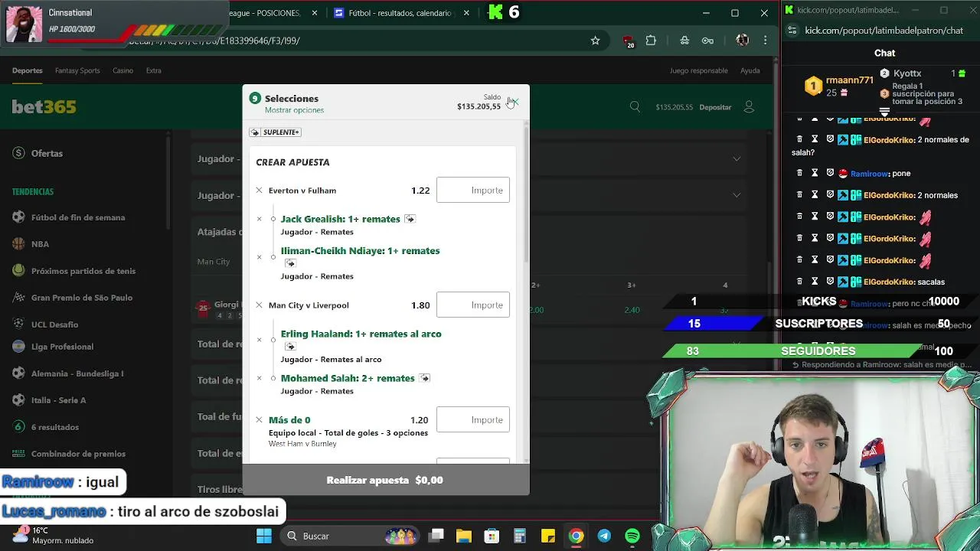
Task: Click the SUPLENTE+ badge
Action: (276, 132)
